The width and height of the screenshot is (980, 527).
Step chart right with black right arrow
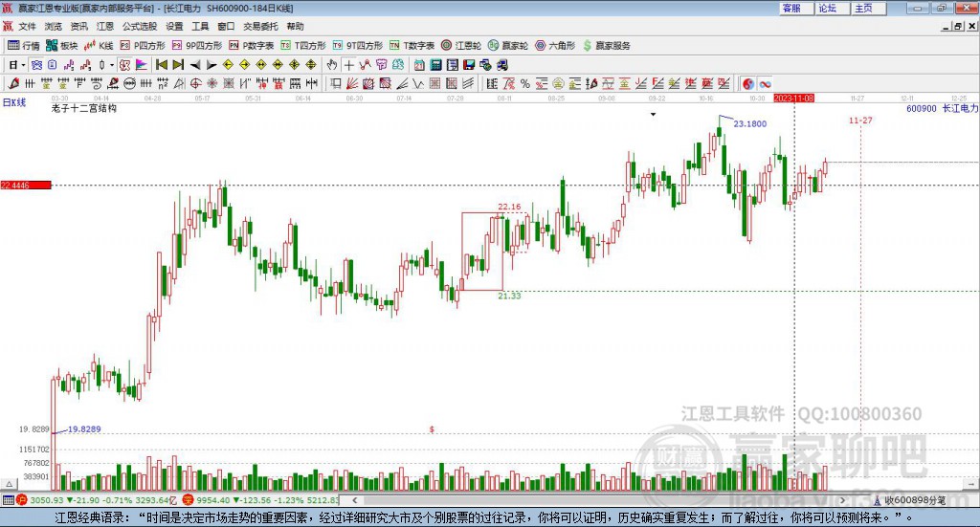tap(212, 65)
